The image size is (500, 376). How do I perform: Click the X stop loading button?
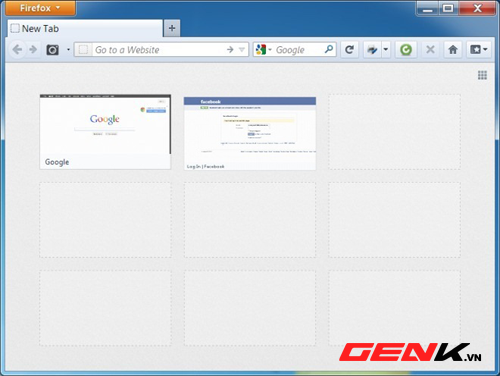coord(430,50)
